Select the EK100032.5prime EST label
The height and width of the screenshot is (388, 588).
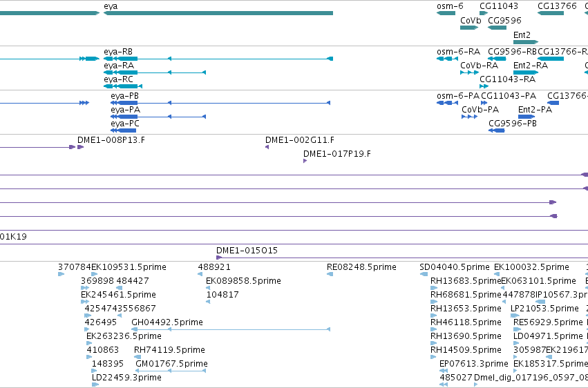pos(531,267)
